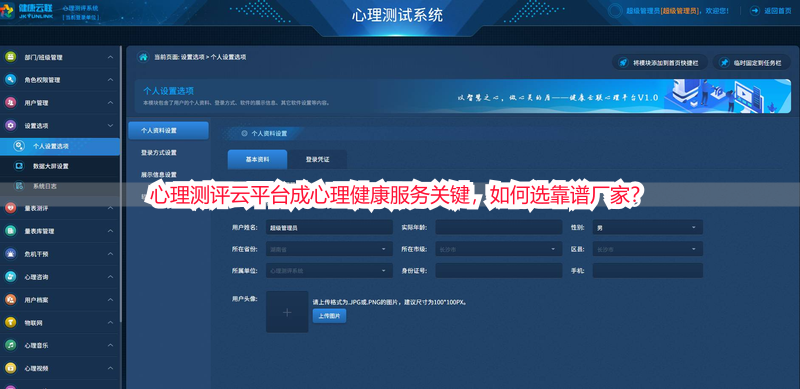
Task: Click the 实际年龄 input field
Action: (x=498, y=227)
